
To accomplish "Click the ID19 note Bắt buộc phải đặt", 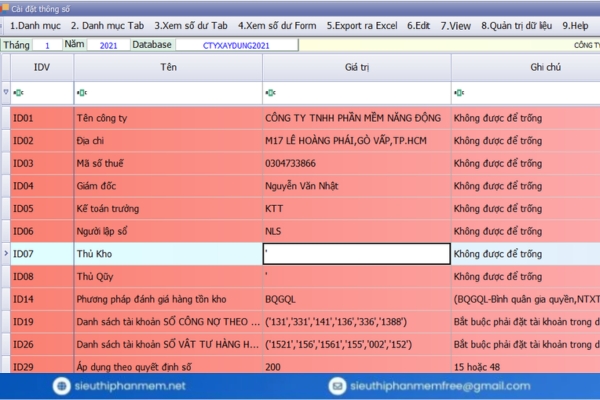I will point(527,322).
